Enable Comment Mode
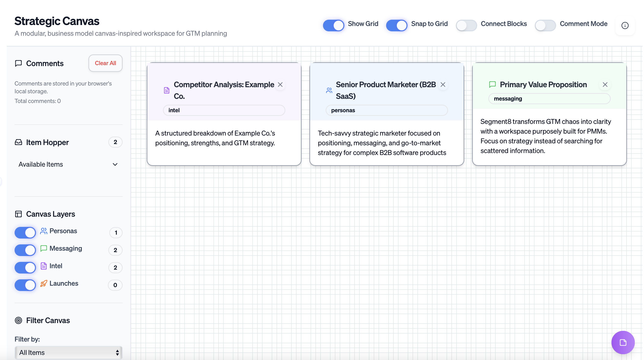This screenshot has height=360, width=644. [545, 25]
